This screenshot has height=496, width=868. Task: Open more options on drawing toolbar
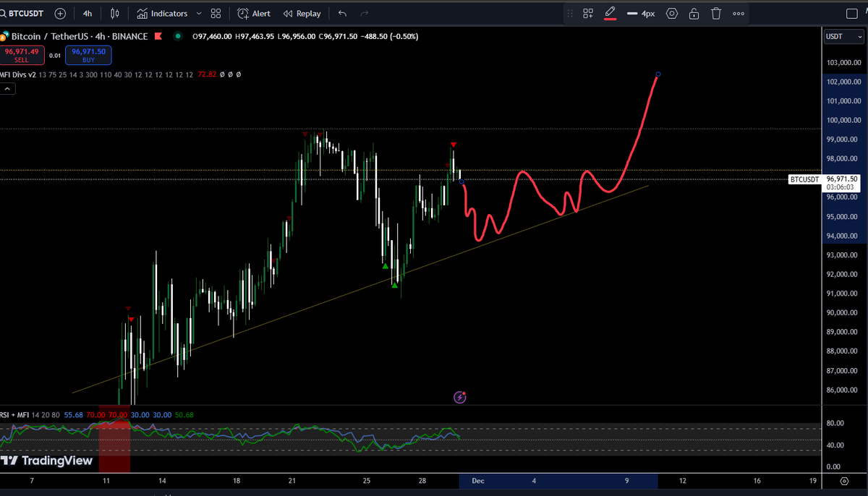point(739,13)
